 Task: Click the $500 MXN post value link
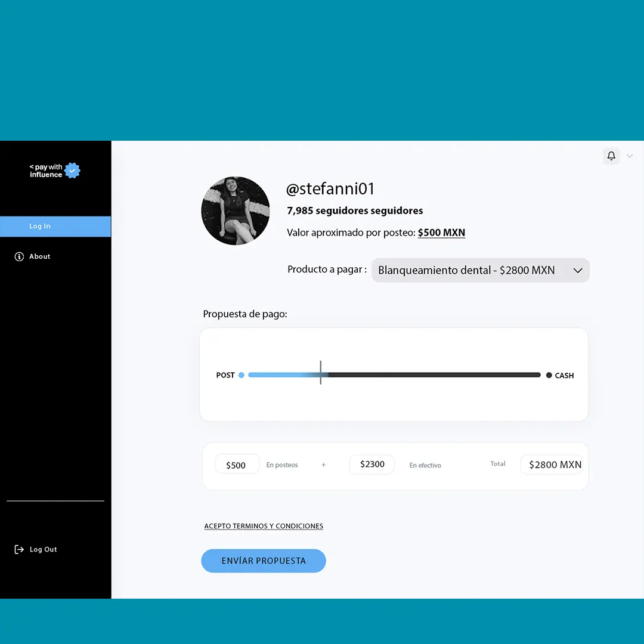pyautogui.click(x=441, y=233)
